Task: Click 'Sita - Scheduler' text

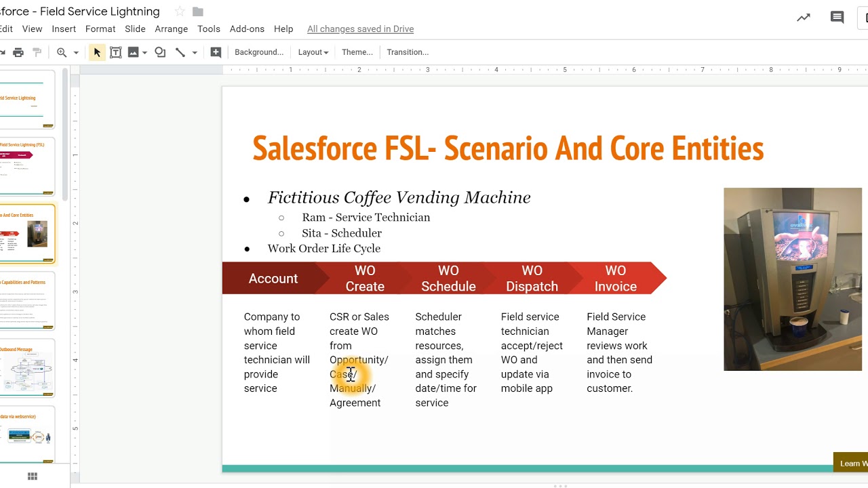Action: 342,233
